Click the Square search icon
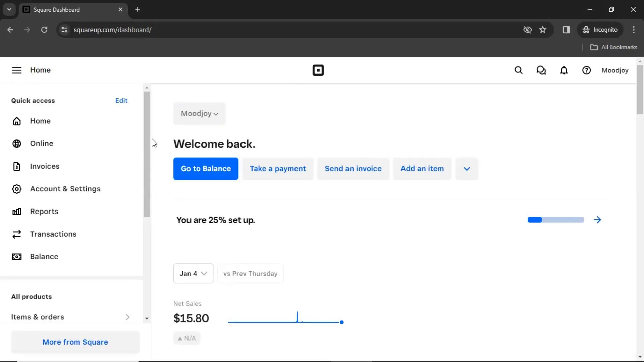 tap(518, 70)
